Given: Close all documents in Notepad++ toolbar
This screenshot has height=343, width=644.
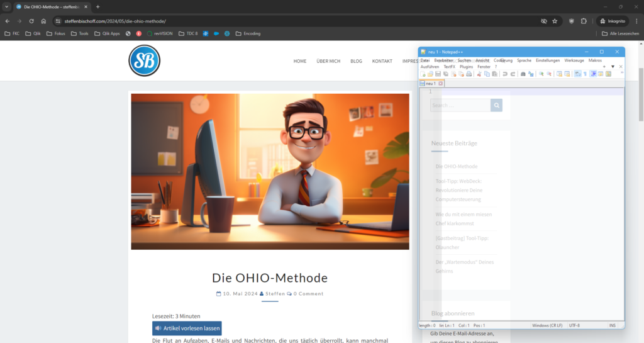Looking at the screenshot, I should click(x=461, y=74).
